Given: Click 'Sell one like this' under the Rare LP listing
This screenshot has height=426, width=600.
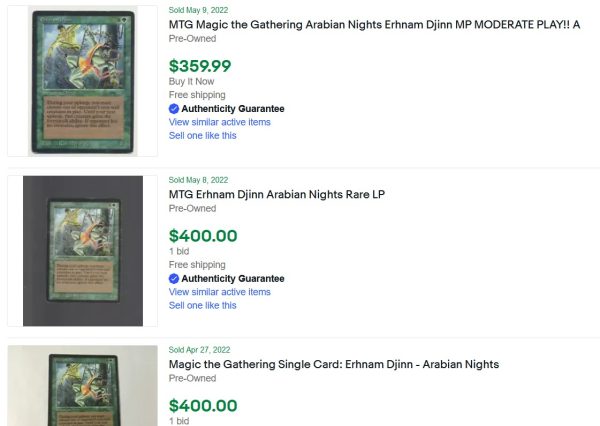Looking at the screenshot, I should coord(202,306).
